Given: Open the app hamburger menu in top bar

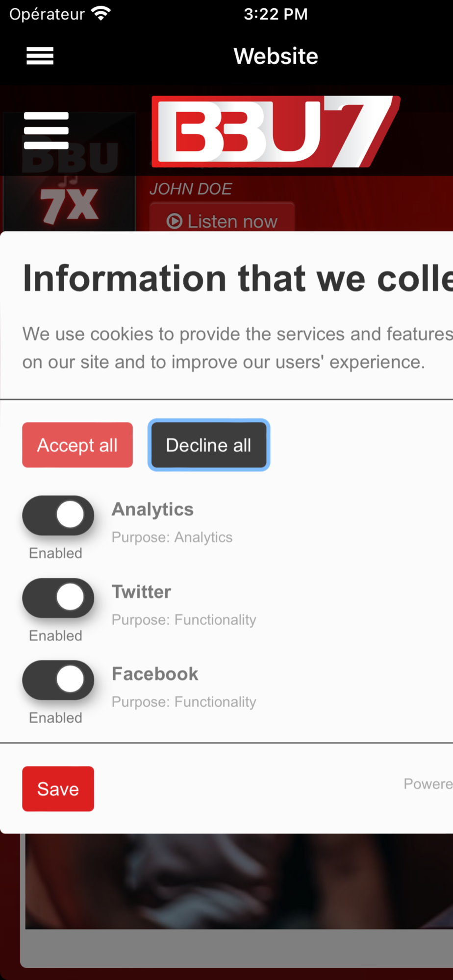Looking at the screenshot, I should pyautogui.click(x=40, y=56).
